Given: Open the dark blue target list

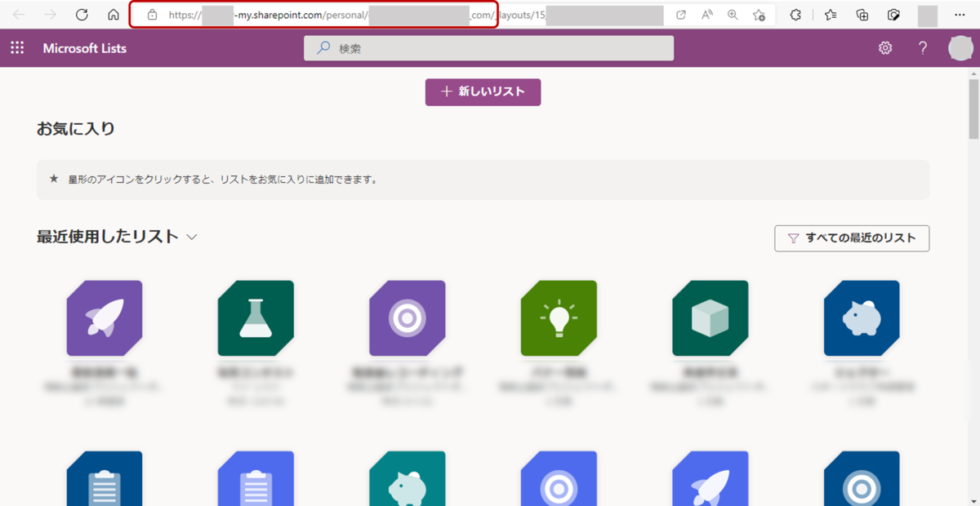Looking at the screenshot, I should click(862, 478).
